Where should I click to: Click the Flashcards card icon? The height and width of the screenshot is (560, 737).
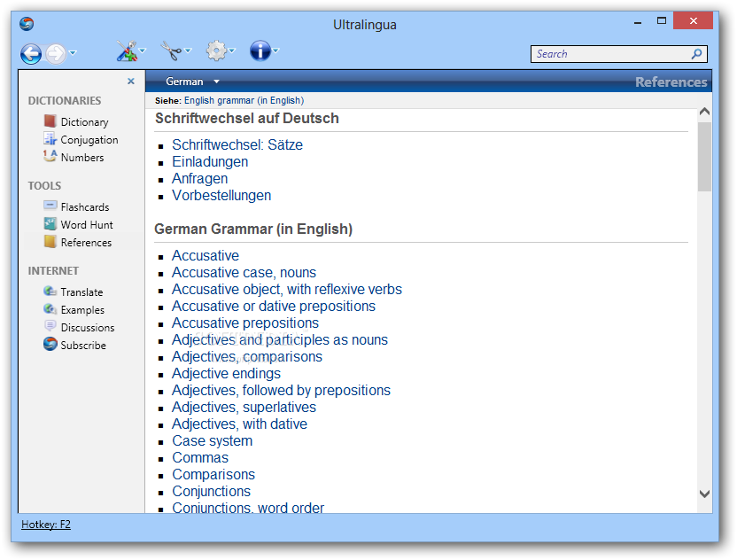coord(50,206)
